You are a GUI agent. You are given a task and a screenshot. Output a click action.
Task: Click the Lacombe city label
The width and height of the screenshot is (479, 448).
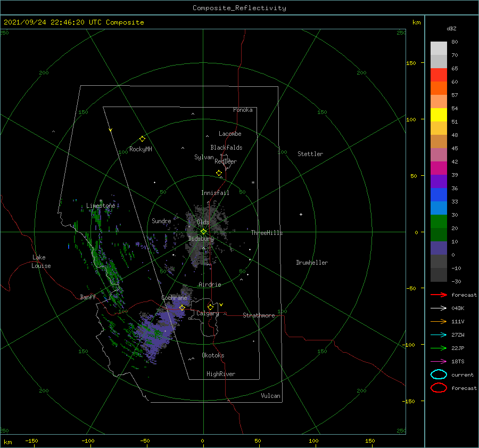tap(230, 134)
